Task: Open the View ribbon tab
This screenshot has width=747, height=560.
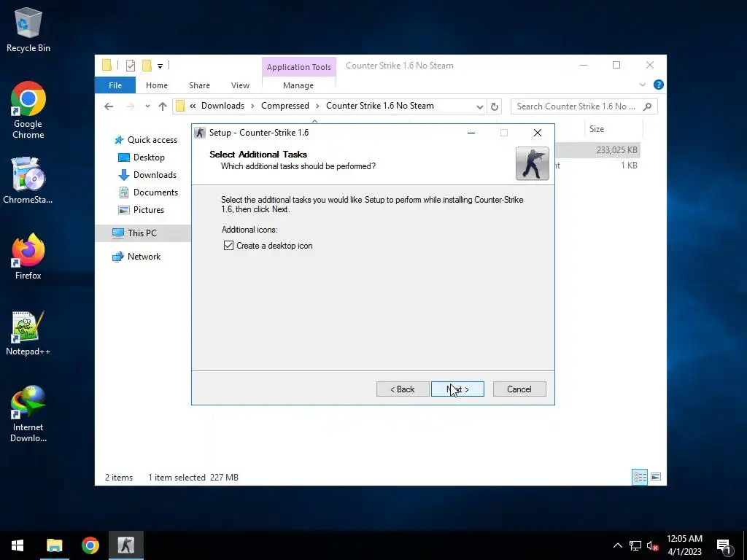Action: (x=240, y=85)
